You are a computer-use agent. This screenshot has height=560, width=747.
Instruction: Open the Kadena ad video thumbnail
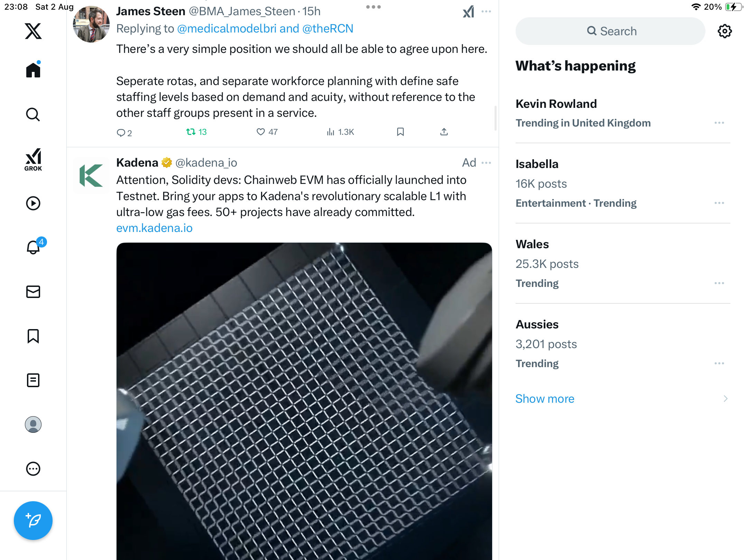click(x=304, y=401)
